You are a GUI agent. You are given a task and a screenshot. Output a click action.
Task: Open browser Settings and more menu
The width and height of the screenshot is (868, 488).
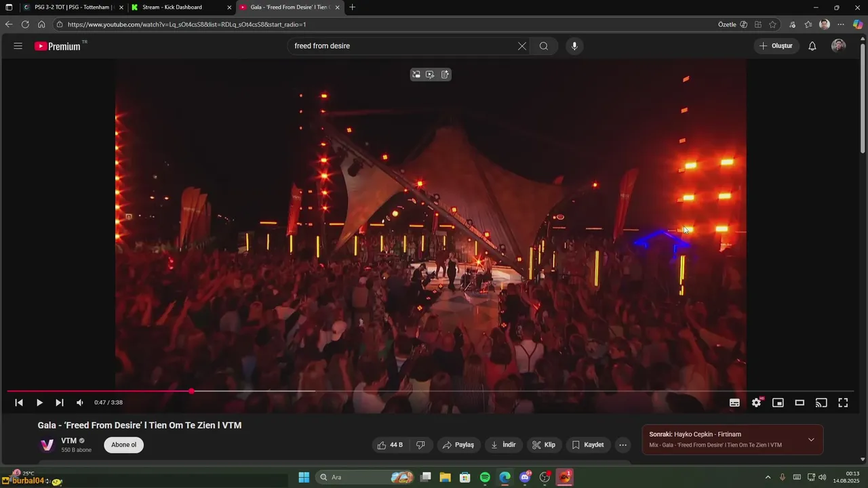(x=841, y=24)
